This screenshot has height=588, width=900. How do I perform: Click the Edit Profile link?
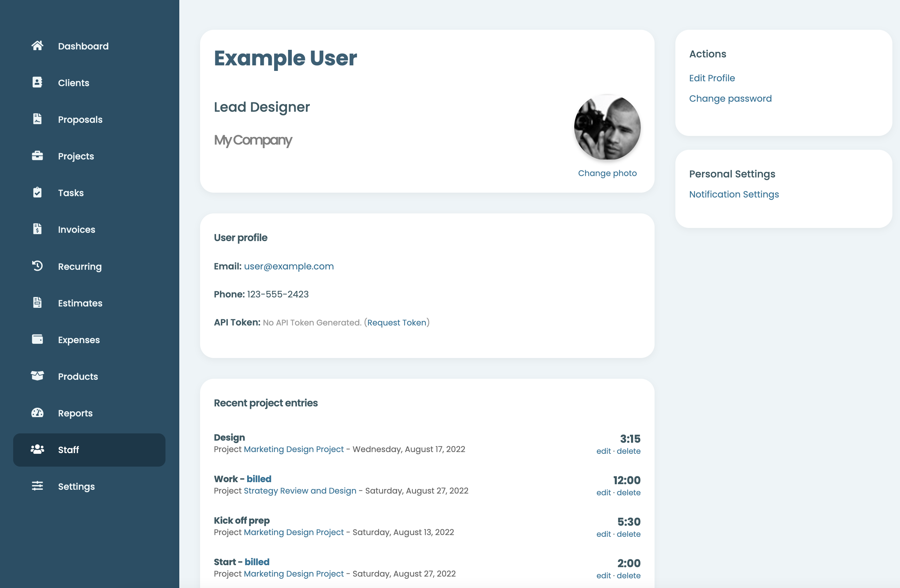pos(712,78)
